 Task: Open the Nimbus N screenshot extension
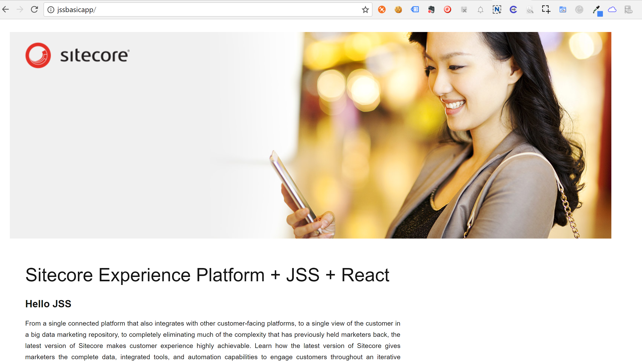point(497,10)
